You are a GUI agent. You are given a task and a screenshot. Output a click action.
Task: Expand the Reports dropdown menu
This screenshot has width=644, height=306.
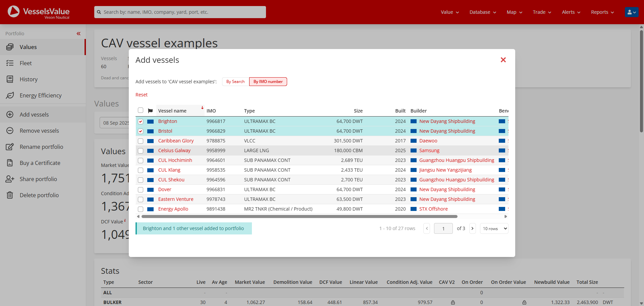click(x=602, y=12)
